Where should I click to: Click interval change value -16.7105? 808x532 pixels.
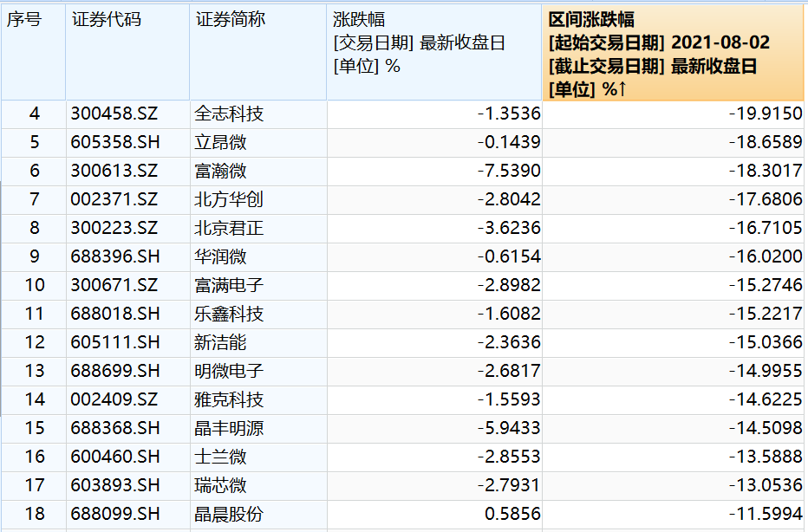(x=766, y=228)
